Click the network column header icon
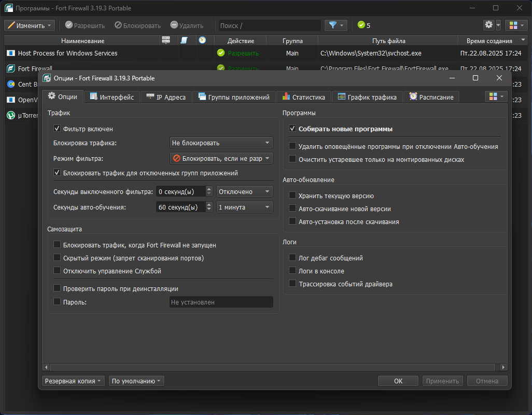 point(166,40)
